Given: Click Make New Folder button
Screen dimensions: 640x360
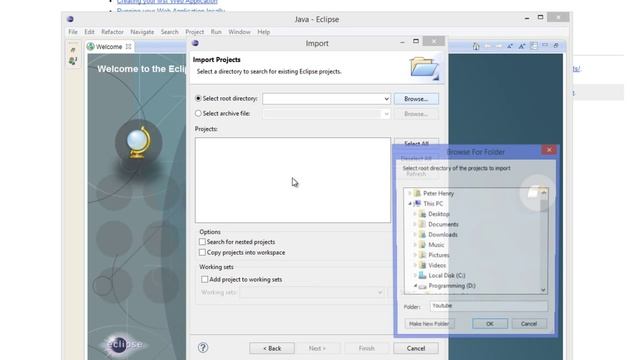Looking at the screenshot, I should (429, 324).
